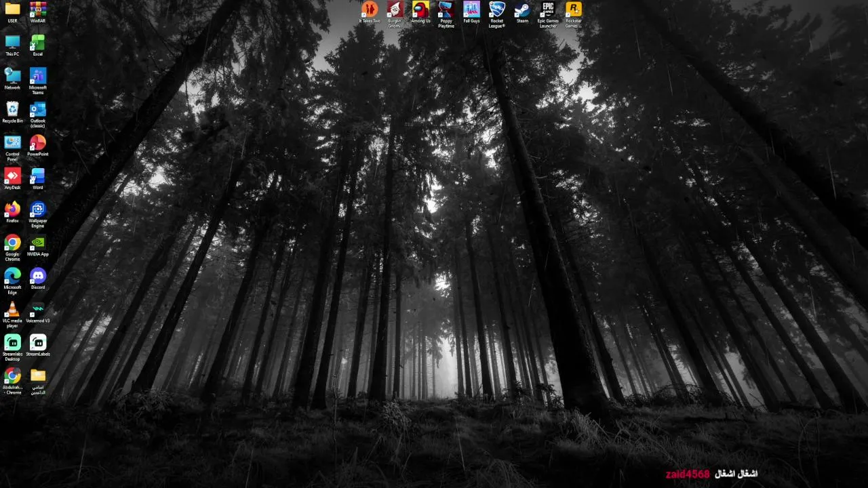The image size is (868, 488).
Task: Click the Google Chrome desktop icon
Action: 12,247
